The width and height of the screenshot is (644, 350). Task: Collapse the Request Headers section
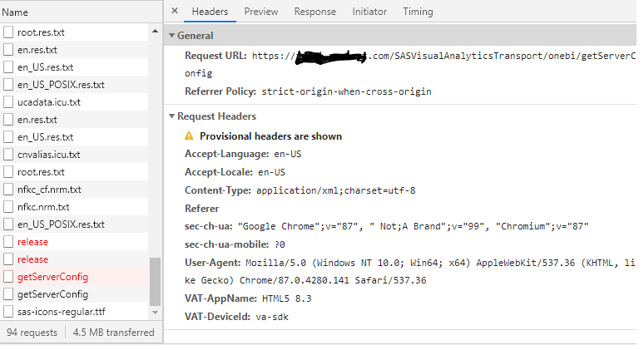click(x=172, y=116)
